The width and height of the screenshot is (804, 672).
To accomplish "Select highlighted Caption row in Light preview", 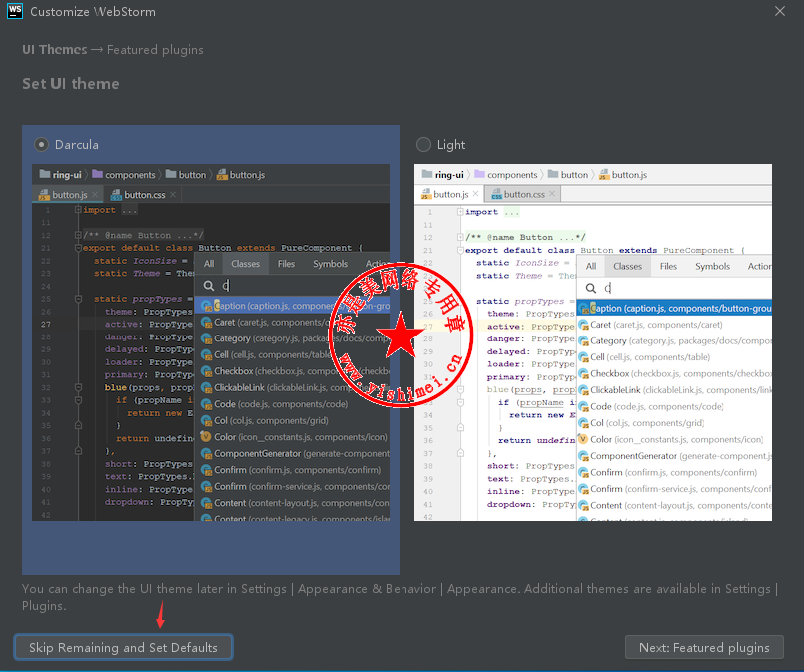I will click(x=675, y=309).
